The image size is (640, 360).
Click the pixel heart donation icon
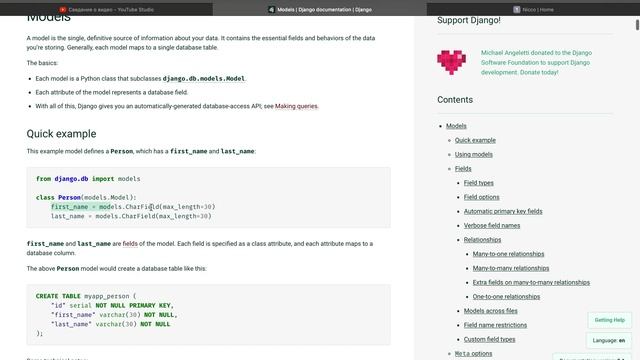[451, 62]
